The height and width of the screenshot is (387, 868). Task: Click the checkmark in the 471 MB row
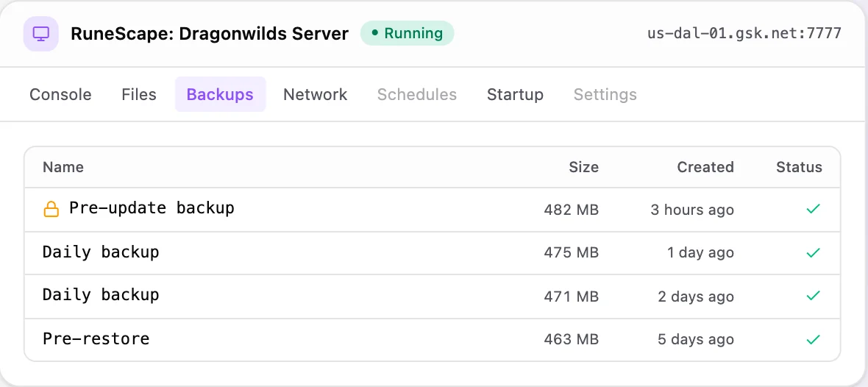pyautogui.click(x=813, y=297)
